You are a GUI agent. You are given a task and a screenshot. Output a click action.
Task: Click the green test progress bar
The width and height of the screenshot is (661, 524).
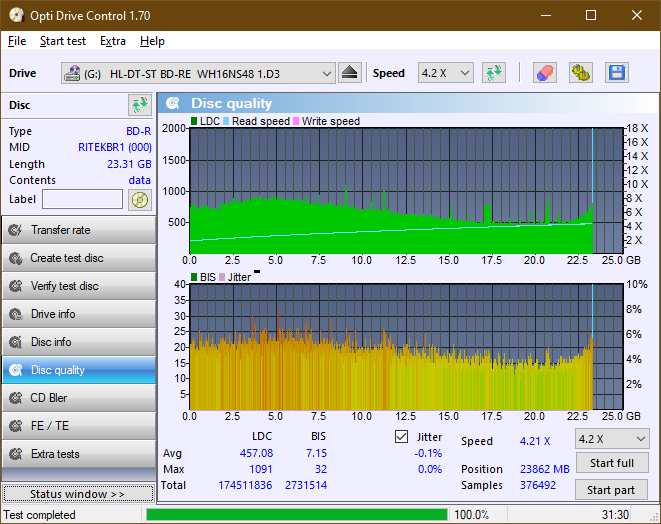296,515
